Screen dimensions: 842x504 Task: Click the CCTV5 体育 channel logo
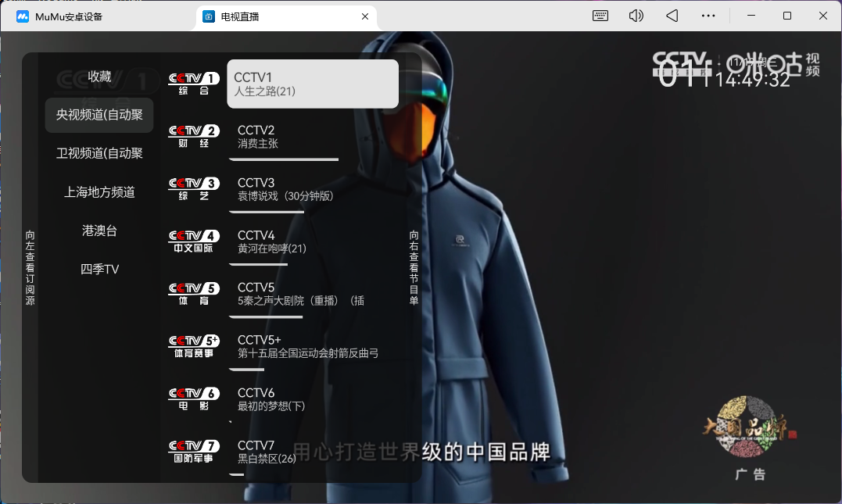coord(193,294)
